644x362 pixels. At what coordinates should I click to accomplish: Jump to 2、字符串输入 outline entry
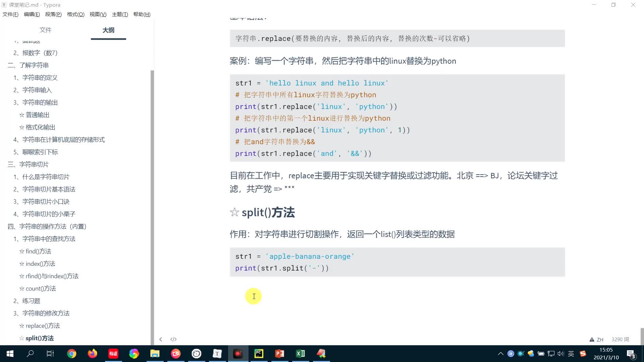click(x=32, y=90)
